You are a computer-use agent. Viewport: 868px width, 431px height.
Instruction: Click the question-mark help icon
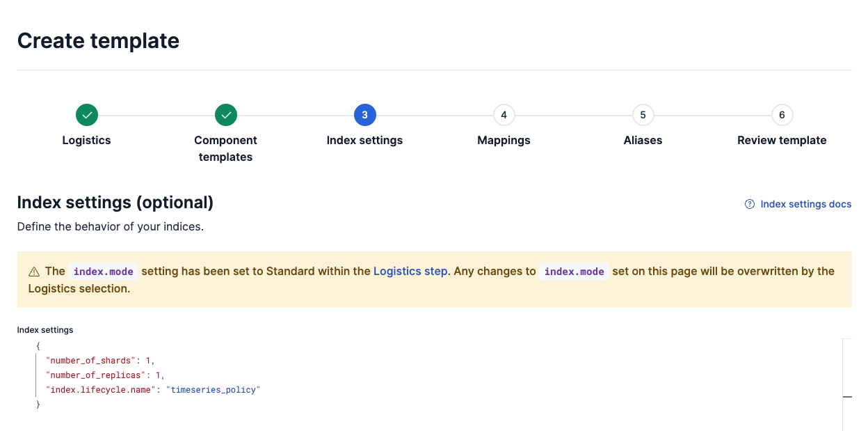point(749,204)
